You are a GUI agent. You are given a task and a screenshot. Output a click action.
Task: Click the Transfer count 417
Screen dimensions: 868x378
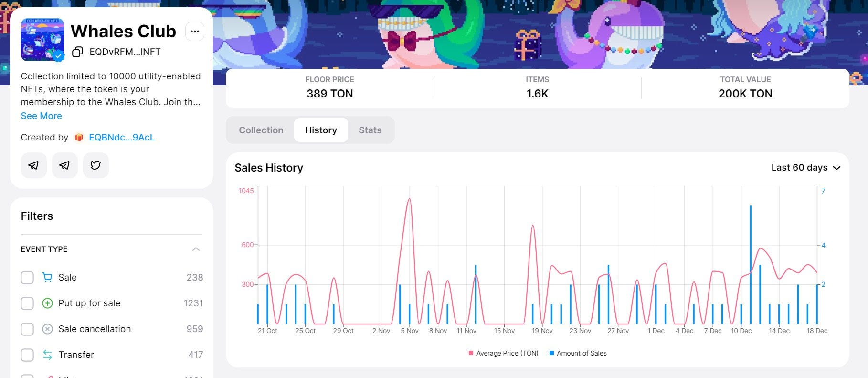pos(196,355)
